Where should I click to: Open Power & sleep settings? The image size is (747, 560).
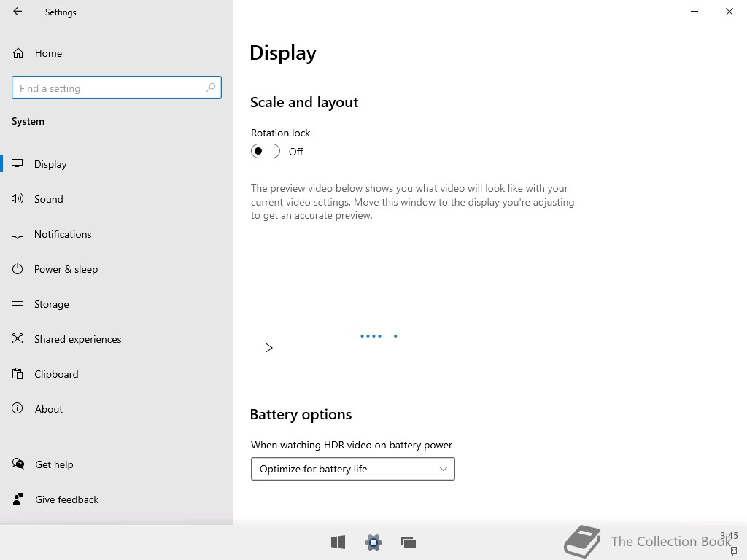[x=117, y=269]
